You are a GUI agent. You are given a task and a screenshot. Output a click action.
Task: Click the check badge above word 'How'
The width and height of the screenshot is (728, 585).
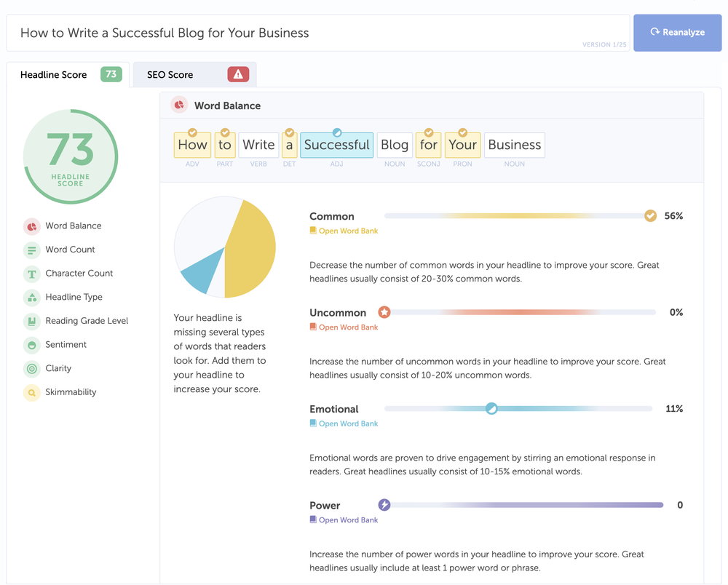(x=192, y=132)
